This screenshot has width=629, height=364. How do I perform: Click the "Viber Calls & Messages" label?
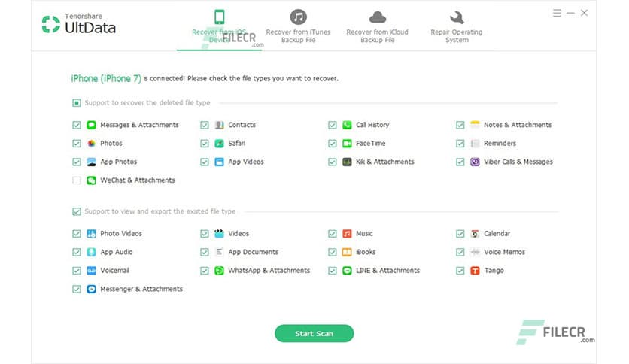pos(518,162)
